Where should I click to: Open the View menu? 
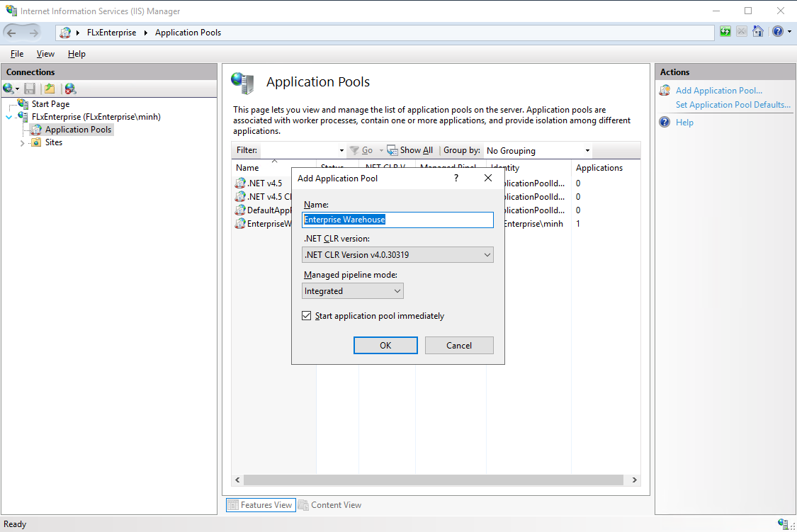[45, 54]
